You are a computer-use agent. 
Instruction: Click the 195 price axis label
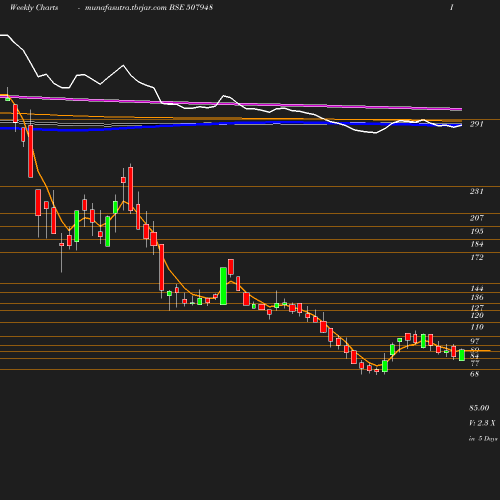pyautogui.click(x=477, y=231)
